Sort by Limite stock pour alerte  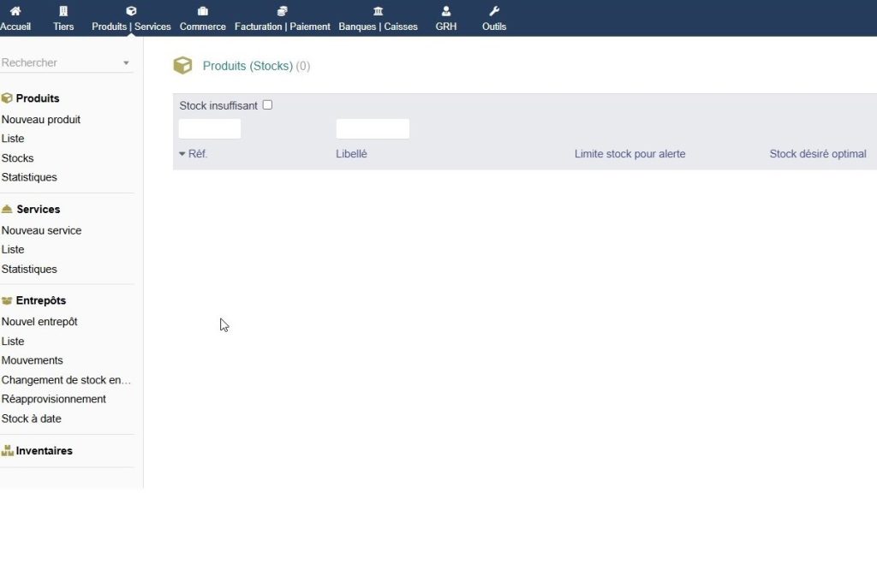[629, 154]
